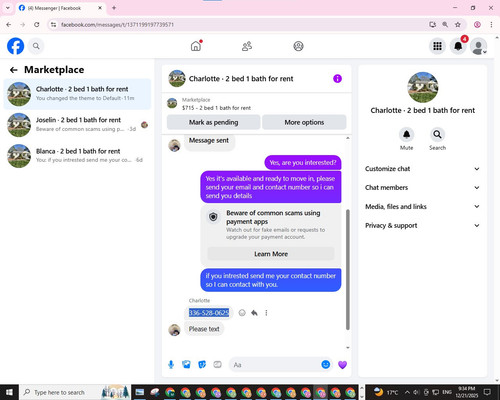Click the listing thumbnail in right panel

click(x=423, y=87)
